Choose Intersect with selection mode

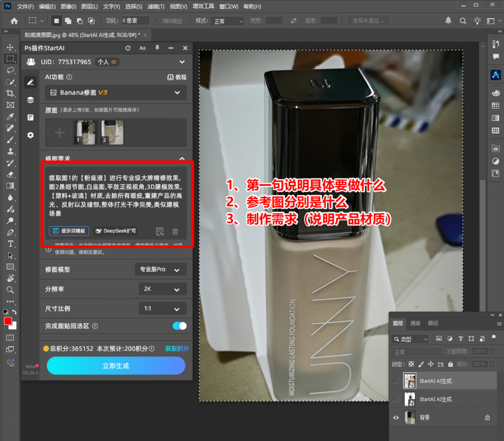[91, 21]
